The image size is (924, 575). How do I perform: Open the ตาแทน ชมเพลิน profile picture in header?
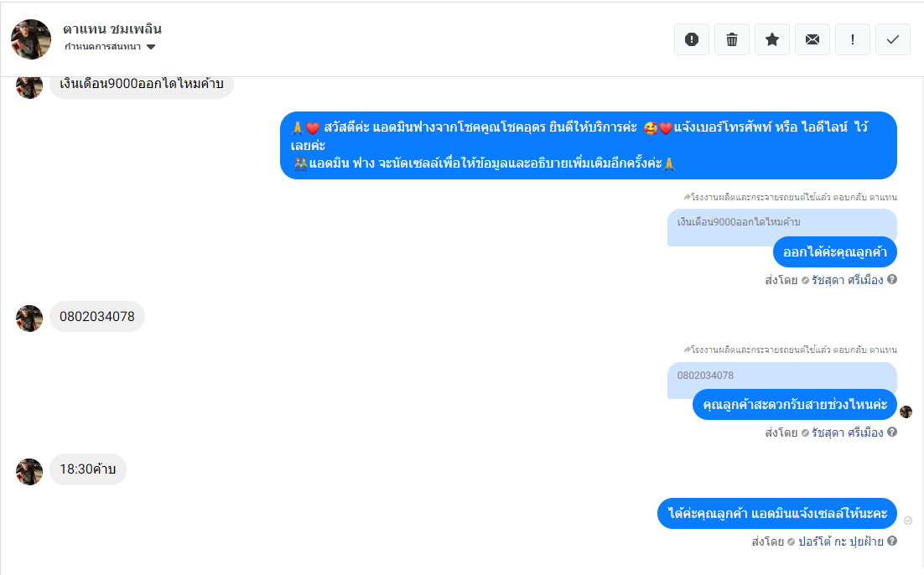coord(31,39)
